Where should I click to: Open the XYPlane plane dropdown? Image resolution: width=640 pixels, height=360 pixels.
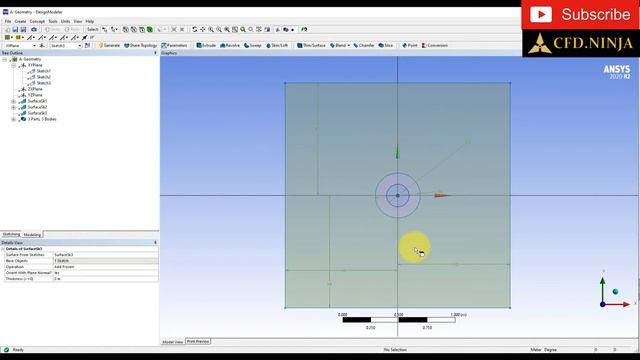34,46
